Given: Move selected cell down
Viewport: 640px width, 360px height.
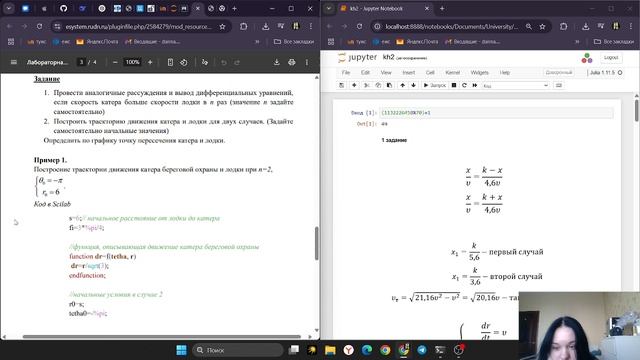Looking at the screenshot, I should tap(413, 85).
